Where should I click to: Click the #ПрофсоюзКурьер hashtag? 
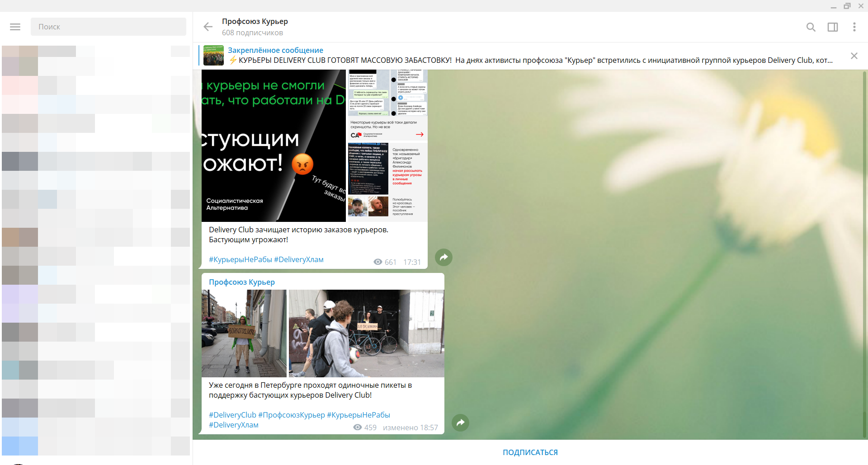click(x=292, y=415)
